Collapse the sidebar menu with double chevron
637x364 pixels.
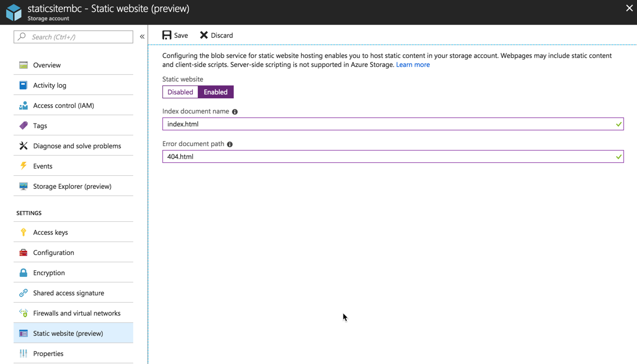[142, 37]
